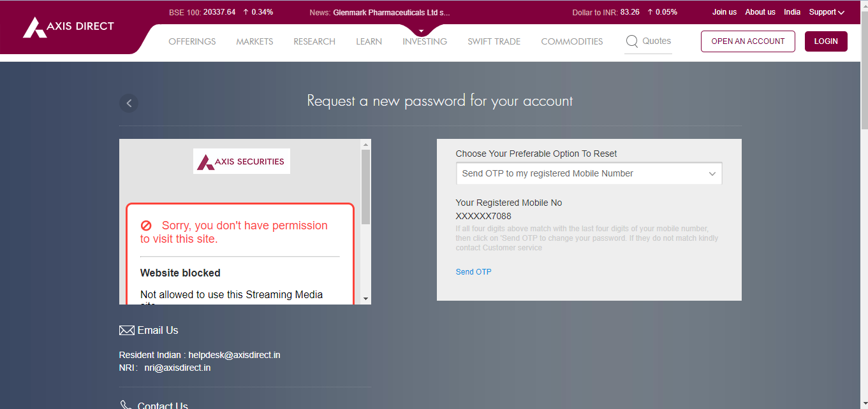Viewport: 868px width, 409px height.
Task: Click the back arrow circle button
Action: (x=129, y=103)
